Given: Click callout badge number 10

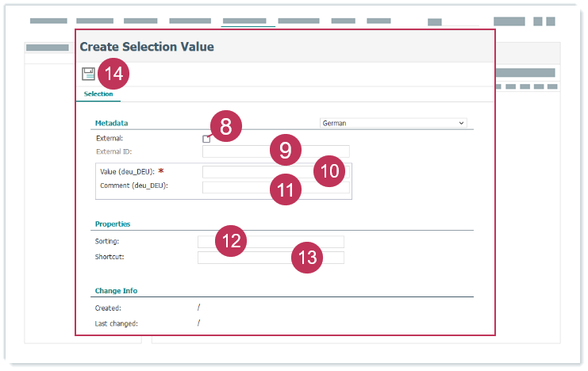Looking at the screenshot, I should (329, 170).
